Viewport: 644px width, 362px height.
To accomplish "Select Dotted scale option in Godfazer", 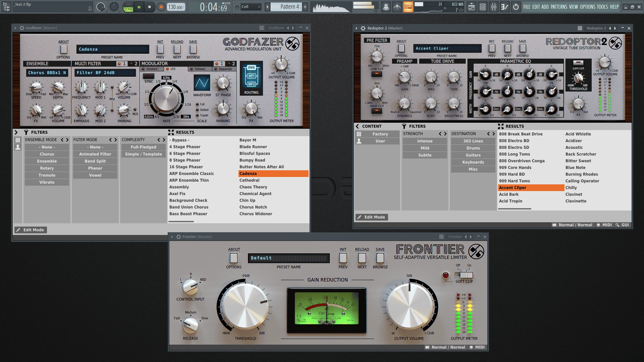I will pos(202,110).
